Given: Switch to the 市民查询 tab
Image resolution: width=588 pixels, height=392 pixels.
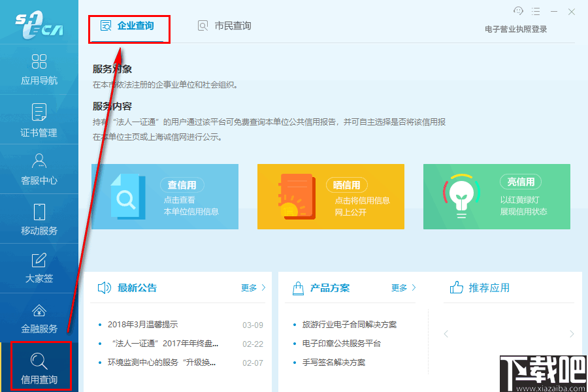Looking at the screenshot, I should pos(225,25).
